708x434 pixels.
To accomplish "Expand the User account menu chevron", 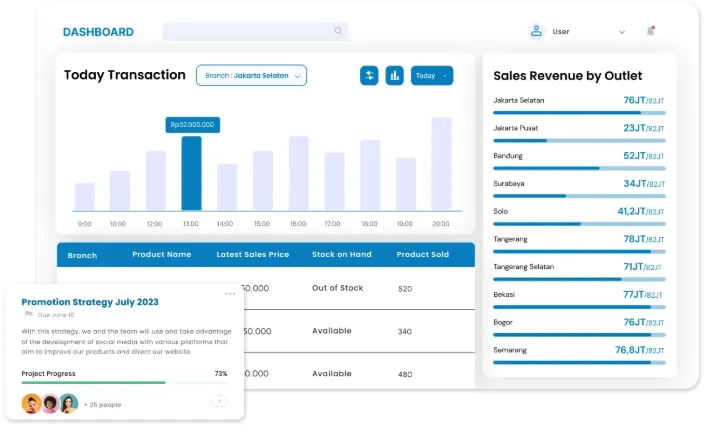I will coord(622,32).
